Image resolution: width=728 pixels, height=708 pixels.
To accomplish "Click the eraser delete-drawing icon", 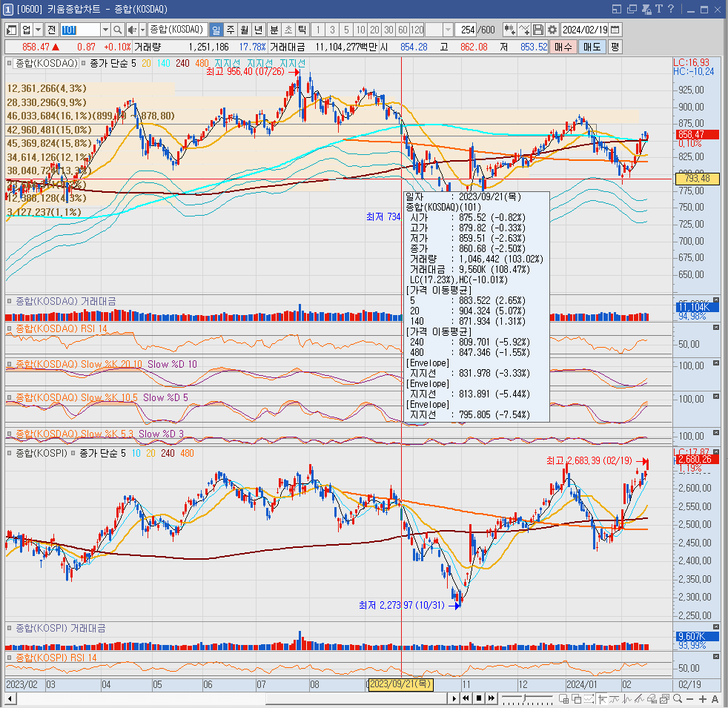I will [652, 698].
